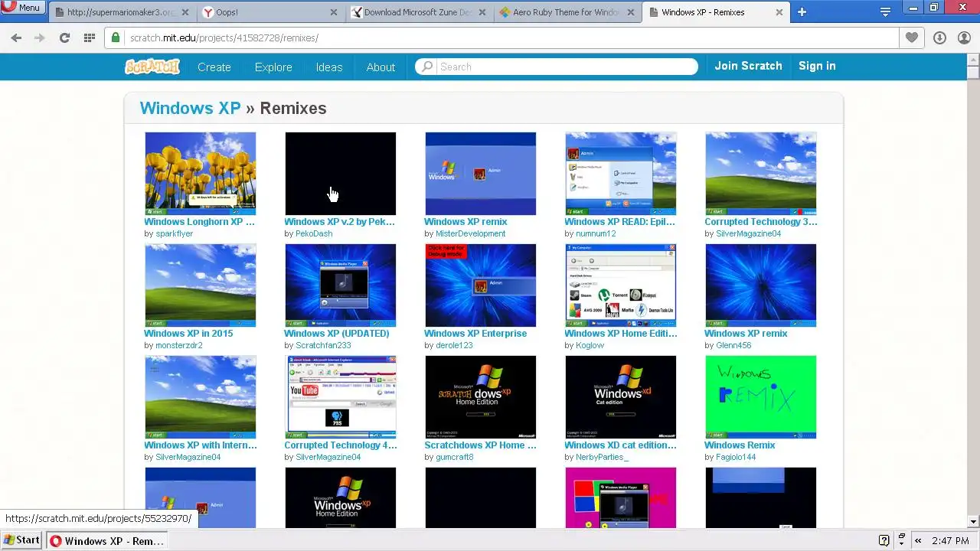The height and width of the screenshot is (551, 980).
Task: Close the Windows XP - Remixes tab
Action: tap(779, 12)
